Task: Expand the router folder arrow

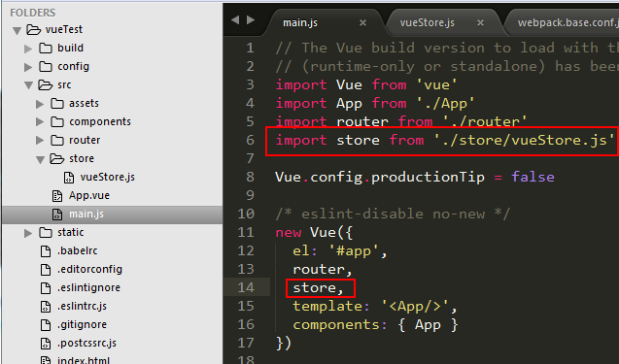Action: coord(40,141)
